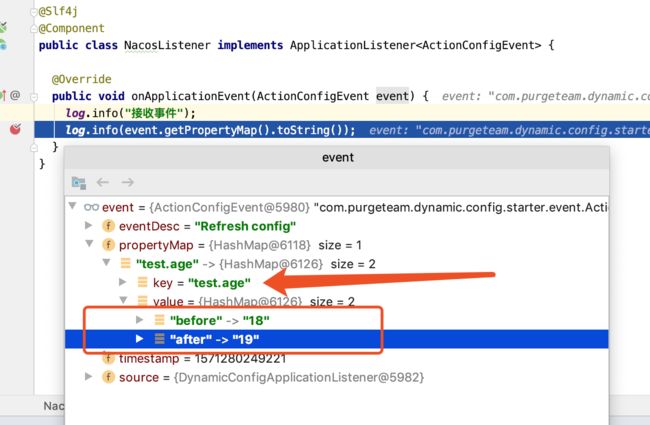The height and width of the screenshot is (425, 650).
Task: Fold the onApplicationEvent method in the gutter
Action: click(34, 97)
